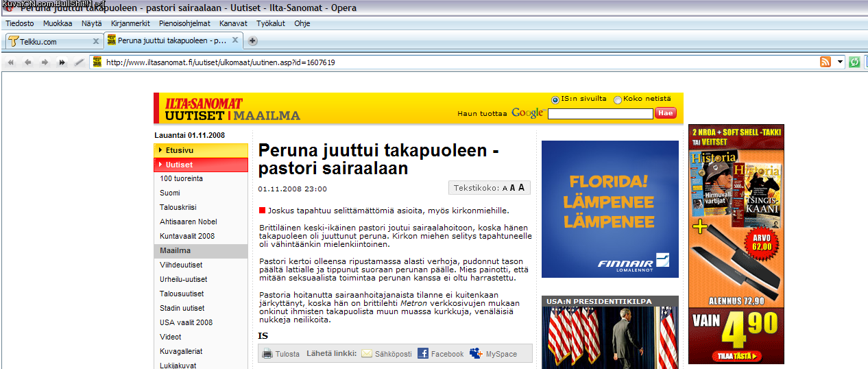This screenshot has height=369, width=868.
Task: Click the site favicon in the address bar
Action: click(97, 62)
